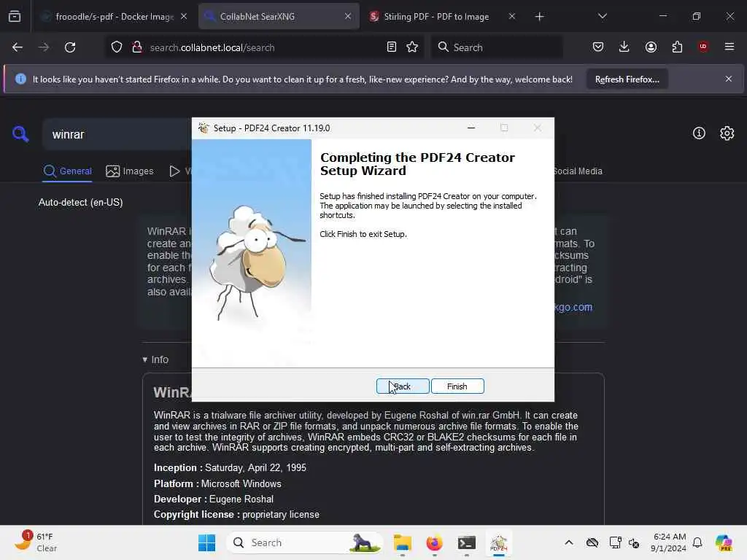Open a new browser tab
The image size is (747, 560).
(x=539, y=17)
